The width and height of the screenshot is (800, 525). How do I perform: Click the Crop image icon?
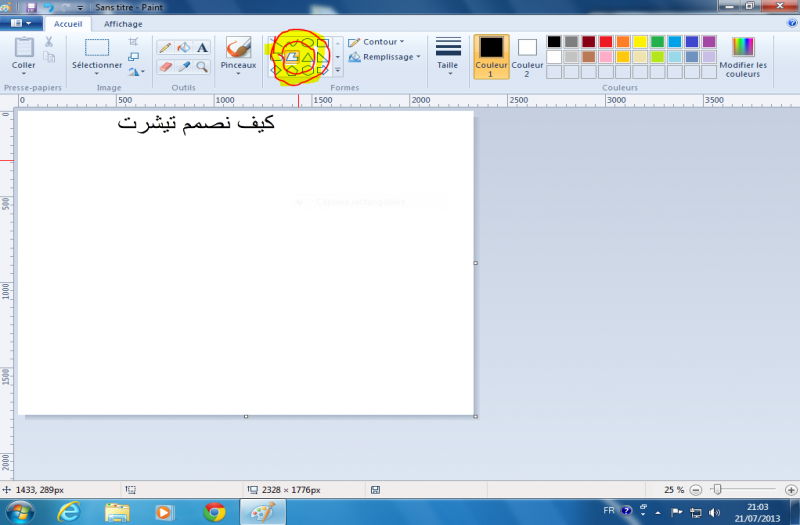134,42
